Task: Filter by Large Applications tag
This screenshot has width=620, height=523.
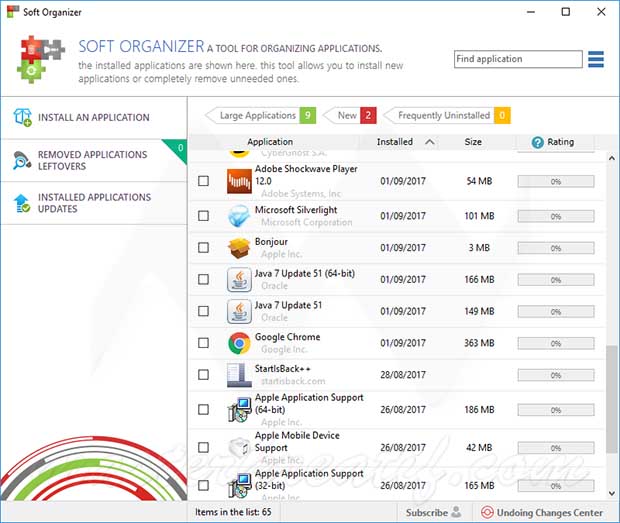Action: (261, 115)
